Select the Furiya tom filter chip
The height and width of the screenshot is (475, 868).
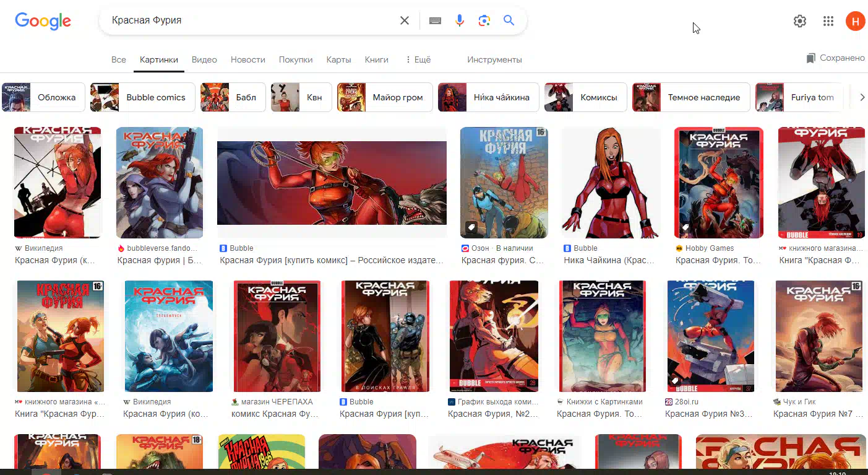(799, 97)
